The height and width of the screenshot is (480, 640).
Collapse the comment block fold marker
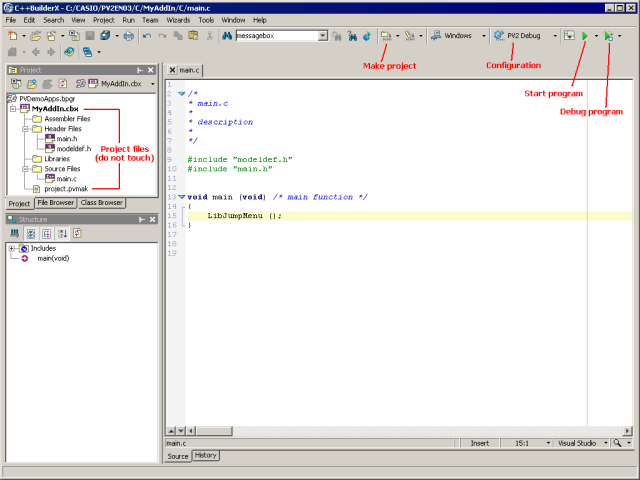[x=182, y=94]
